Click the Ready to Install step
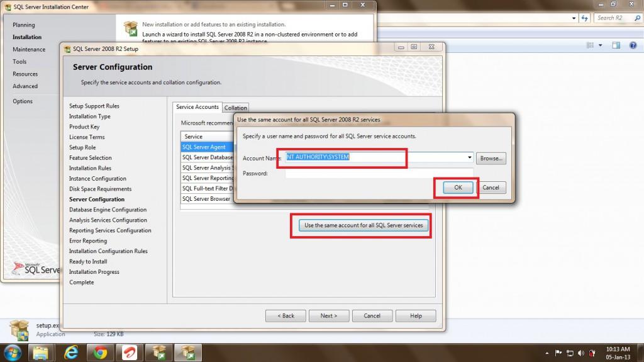 (88, 262)
